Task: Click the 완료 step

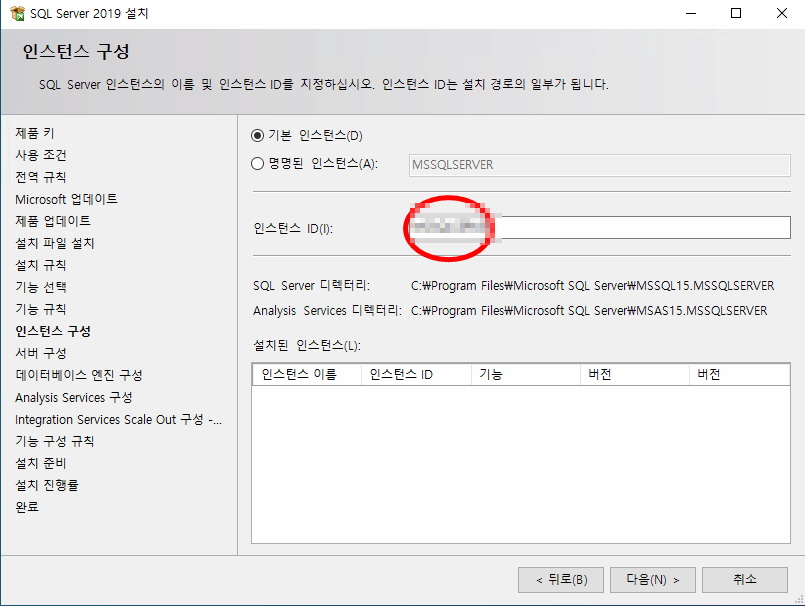Action: coord(27,507)
